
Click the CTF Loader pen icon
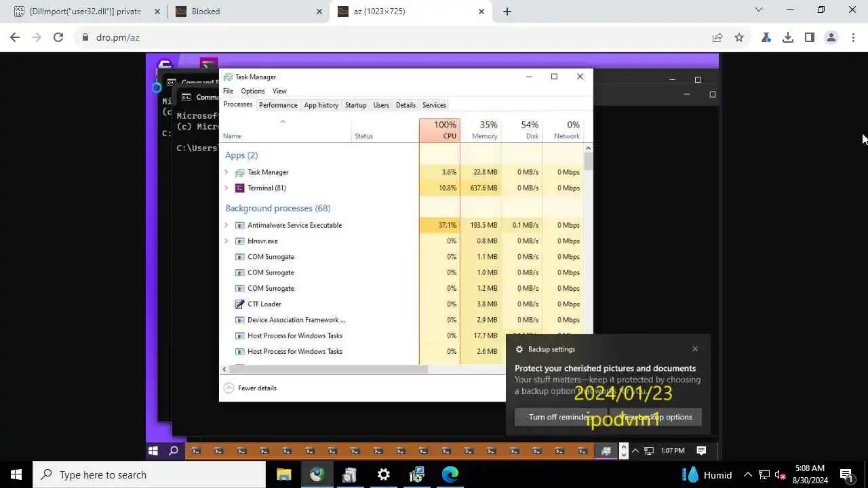(239, 304)
